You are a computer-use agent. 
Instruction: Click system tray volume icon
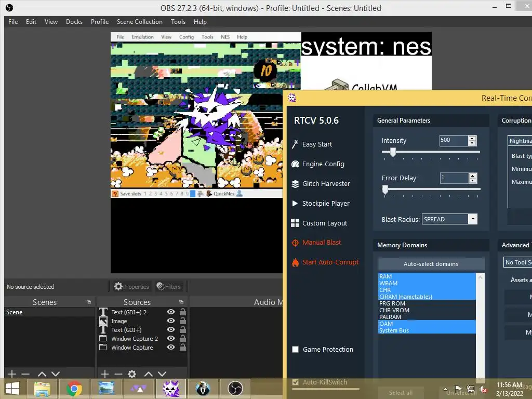483,389
